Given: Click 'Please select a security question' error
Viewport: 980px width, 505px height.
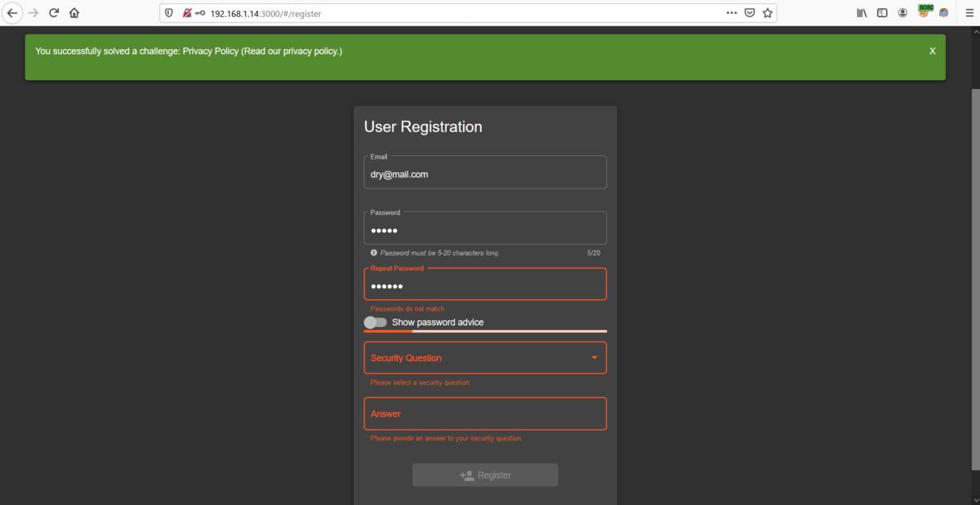Looking at the screenshot, I should 421,382.
